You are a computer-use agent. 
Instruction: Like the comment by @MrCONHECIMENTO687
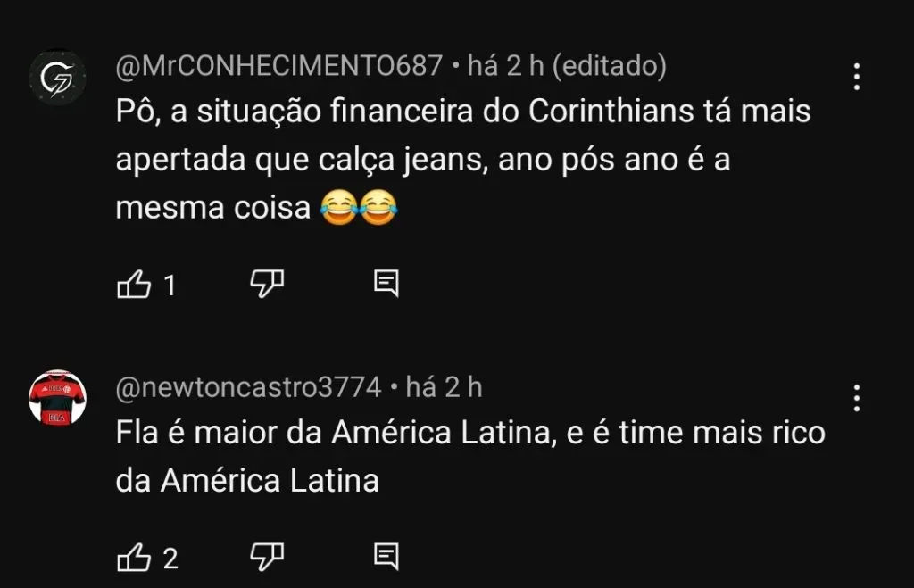tap(134, 285)
